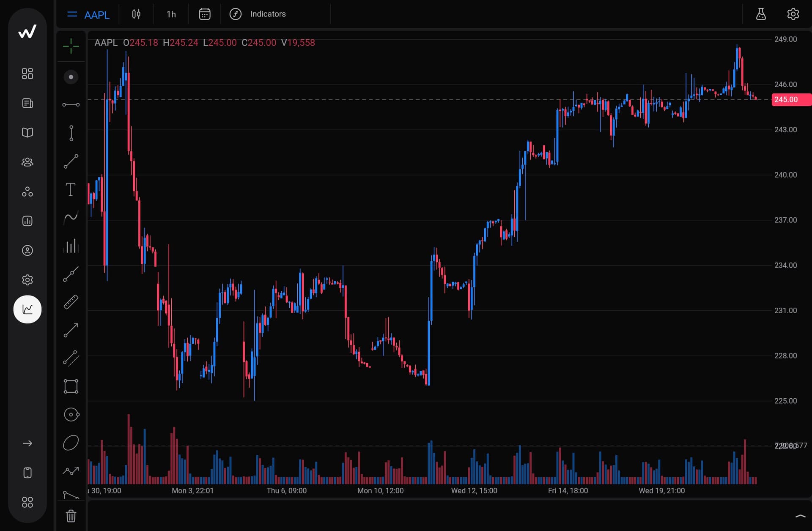Select the vertical line drawing tool
This screenshot has width=812, height=531.
(x=71, y=133)
